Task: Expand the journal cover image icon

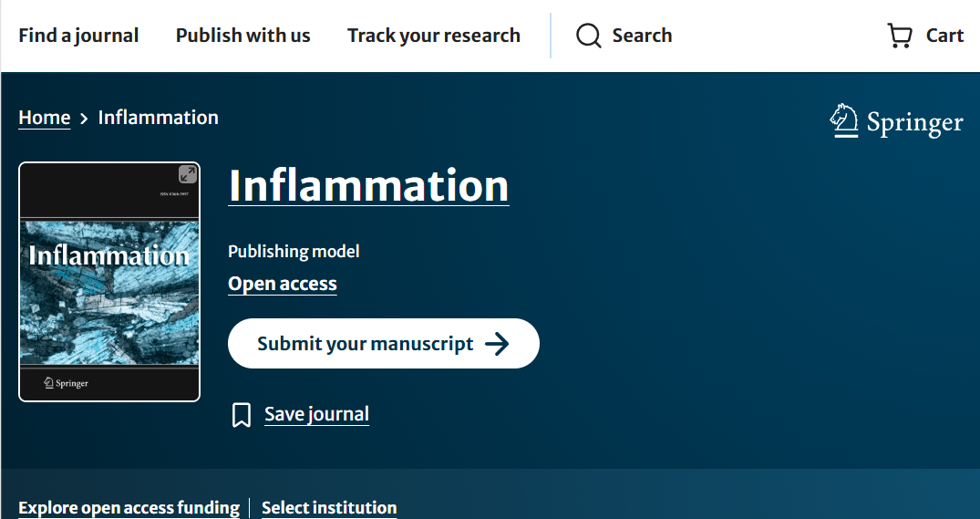Action: tap(187, 174)
